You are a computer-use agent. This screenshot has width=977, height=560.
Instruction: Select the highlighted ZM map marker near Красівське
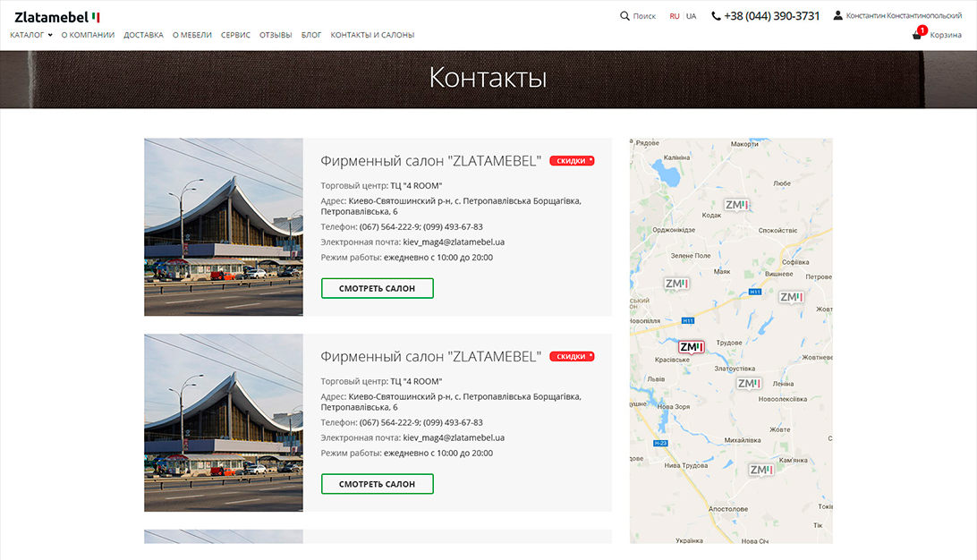691,347
